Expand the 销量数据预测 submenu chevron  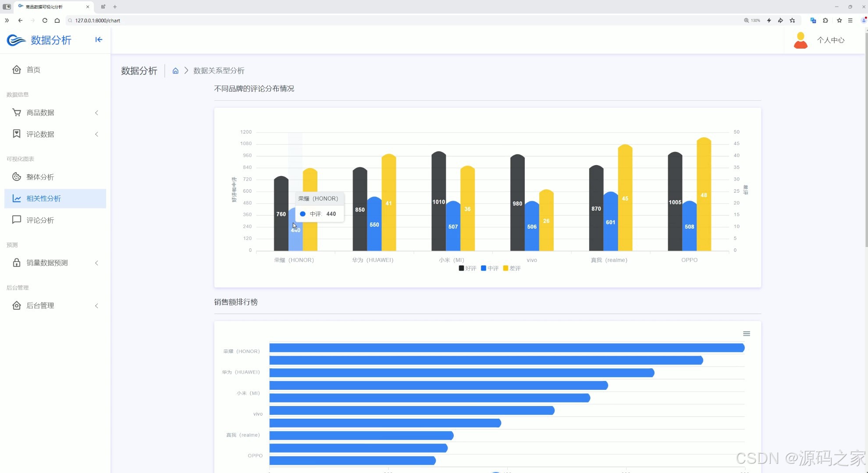pyautogui.click(x=96, y=263)
